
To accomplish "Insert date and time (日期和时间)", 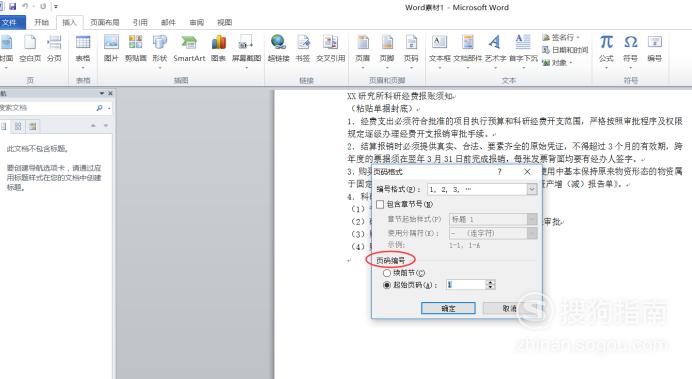I will click(x=565, y=50).
